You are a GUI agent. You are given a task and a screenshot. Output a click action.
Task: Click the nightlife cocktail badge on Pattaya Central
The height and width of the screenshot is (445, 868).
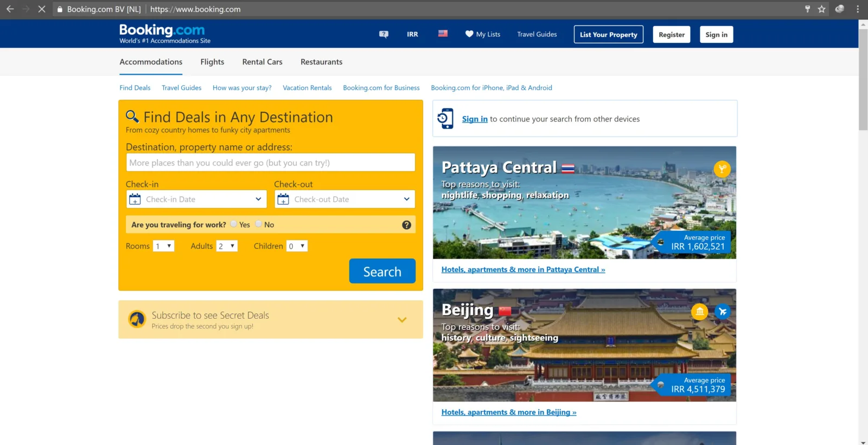[722, 169]
